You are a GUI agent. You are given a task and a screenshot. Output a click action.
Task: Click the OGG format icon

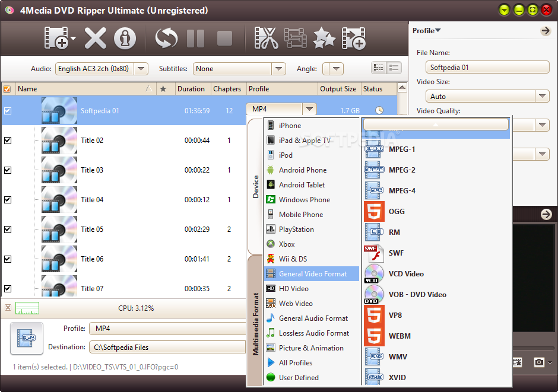click(x=374, y=212)
